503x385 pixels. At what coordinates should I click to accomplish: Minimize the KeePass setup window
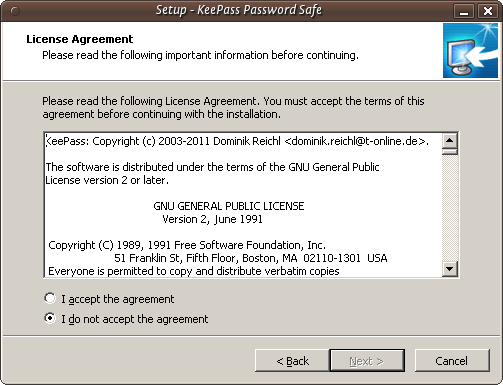pos(464,11)
